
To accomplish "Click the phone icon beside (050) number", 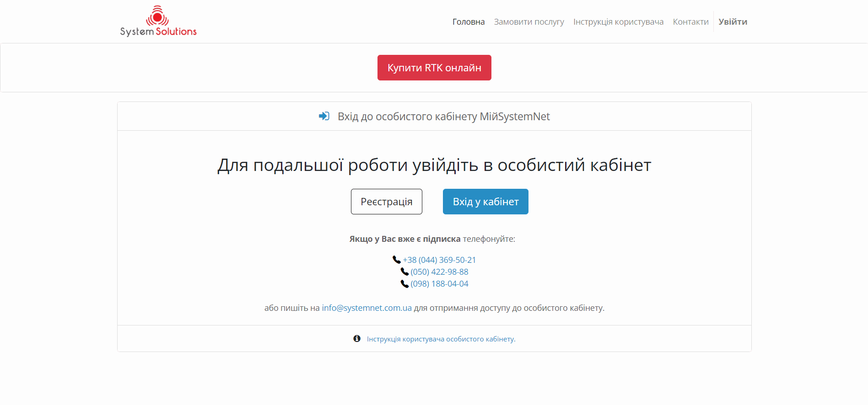I will [404, 272].
